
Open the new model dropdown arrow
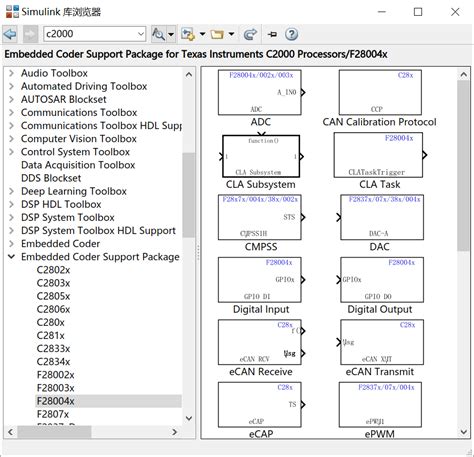click(x=202, y=34)
